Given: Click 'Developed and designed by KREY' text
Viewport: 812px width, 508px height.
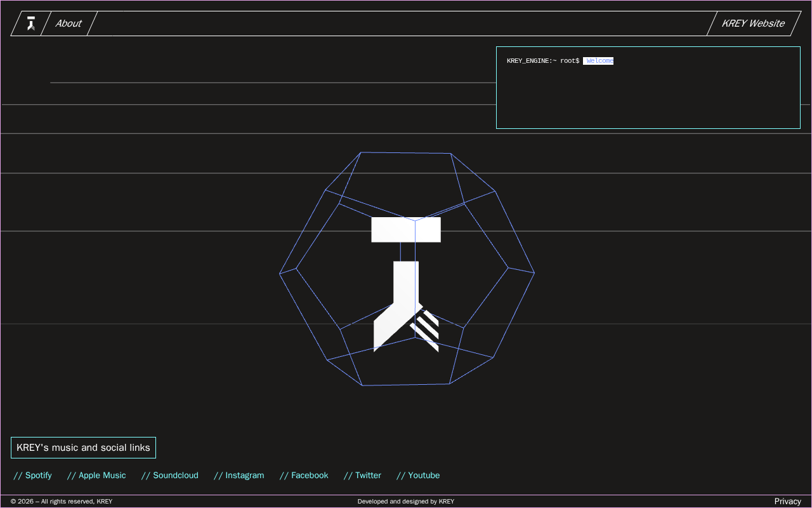Looking at the screenshot, I should point(406,502).
